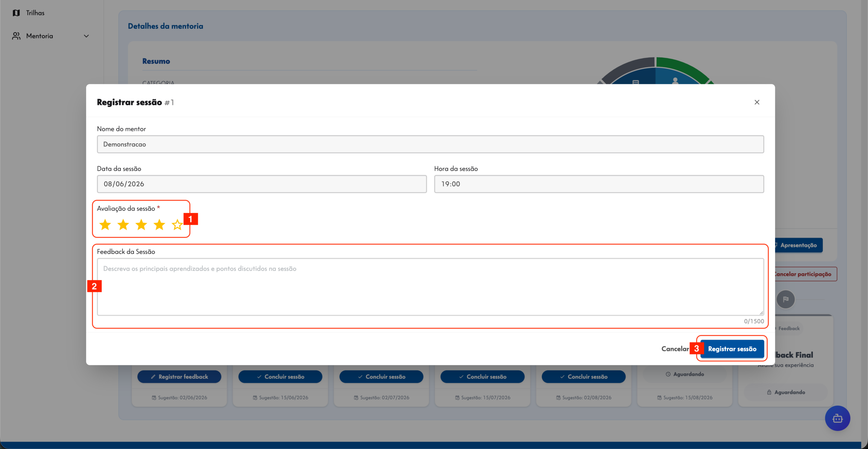Click Concluir sessão above Sugestão 02/07/2026
The image size is (868, 449).
381,376
